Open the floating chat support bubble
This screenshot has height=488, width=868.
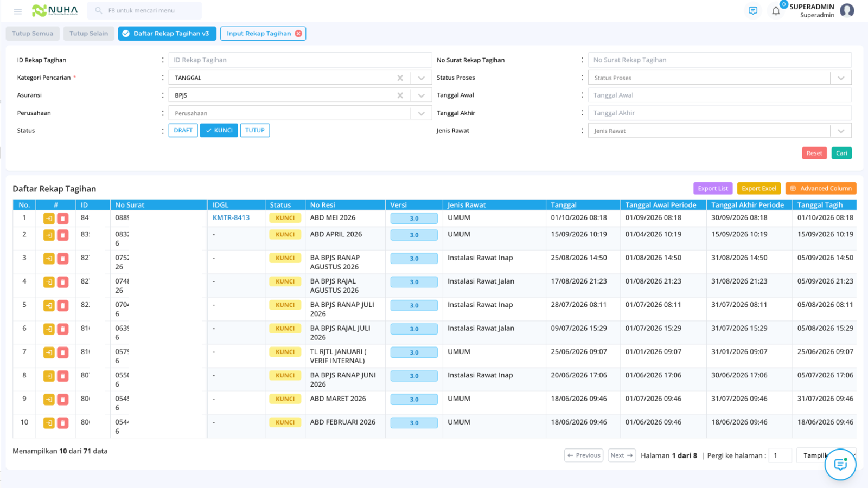(x=840, y=464)
